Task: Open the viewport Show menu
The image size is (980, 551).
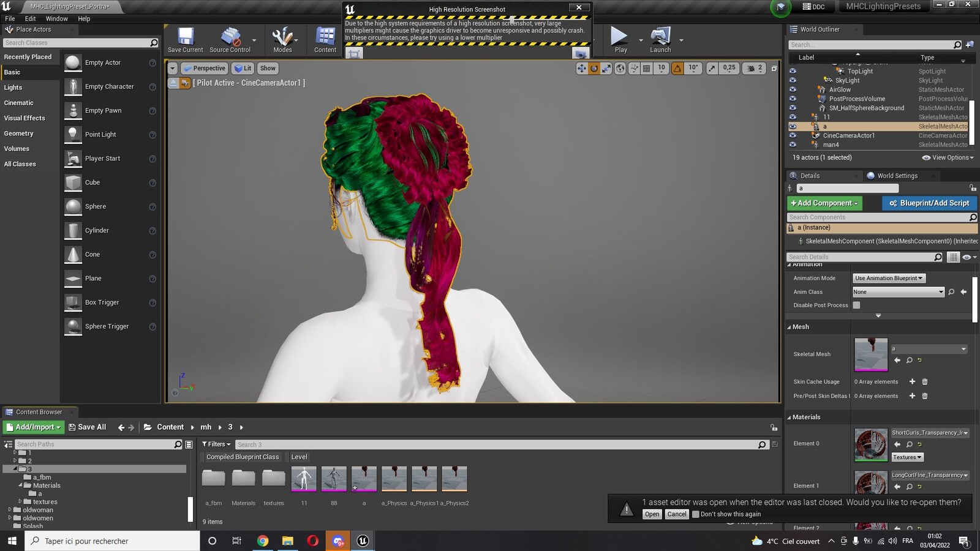Action: [268, 69]
